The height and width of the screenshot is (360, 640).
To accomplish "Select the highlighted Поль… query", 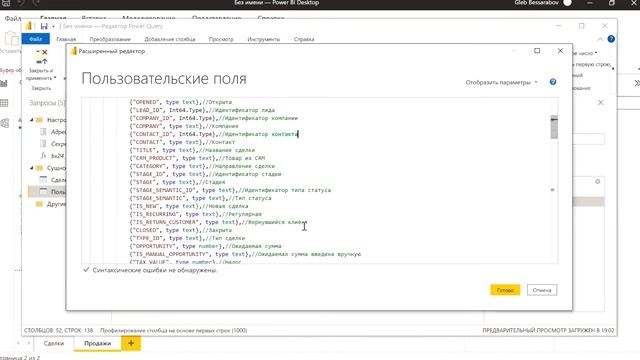I will pyautogui.click(x=47, y=192).
